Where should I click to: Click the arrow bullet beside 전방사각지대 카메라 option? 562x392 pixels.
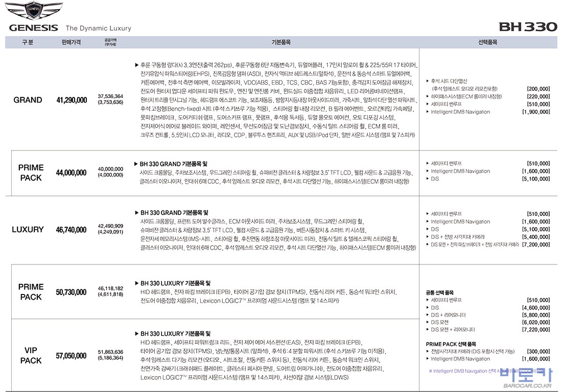click(x=428, y=352)
